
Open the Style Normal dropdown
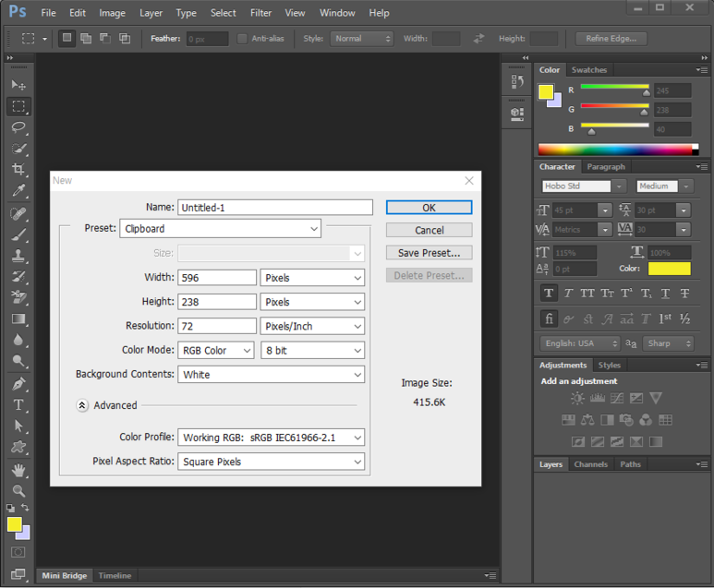(x=362, y=39)
